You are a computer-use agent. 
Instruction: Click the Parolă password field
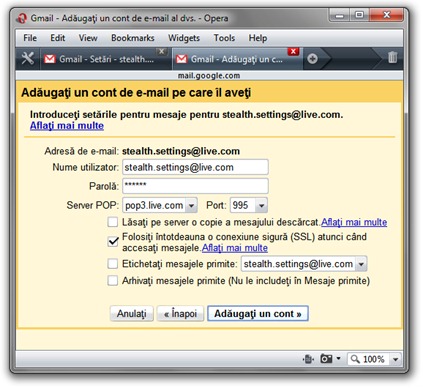(195, 186)
